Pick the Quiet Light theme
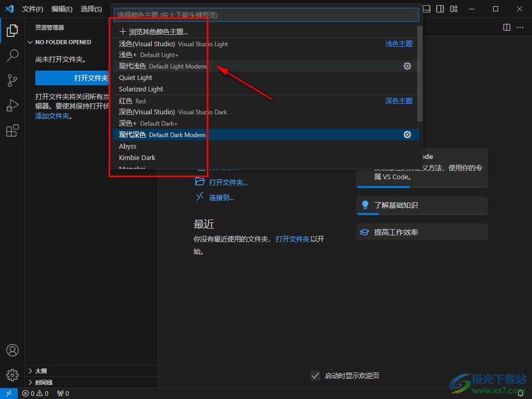This screenshot has height=399, width=532. click(267, 78)
